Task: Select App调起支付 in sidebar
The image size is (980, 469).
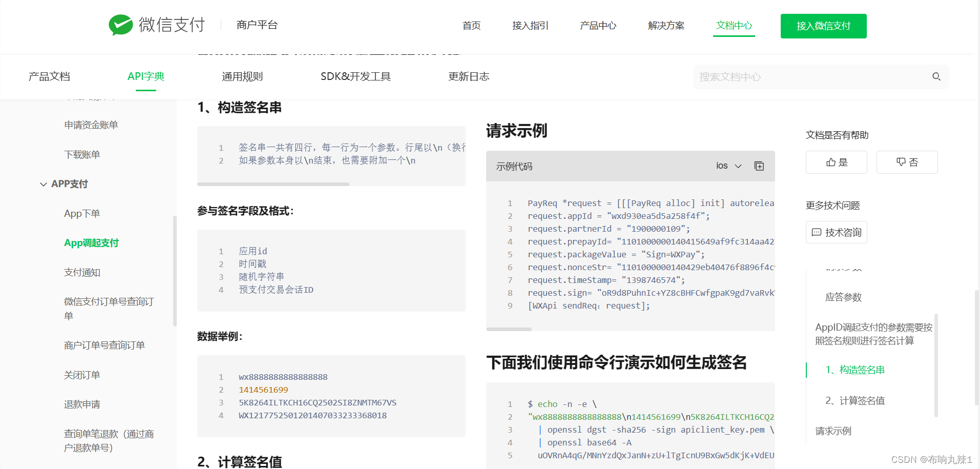Action: tap(91, 243)
